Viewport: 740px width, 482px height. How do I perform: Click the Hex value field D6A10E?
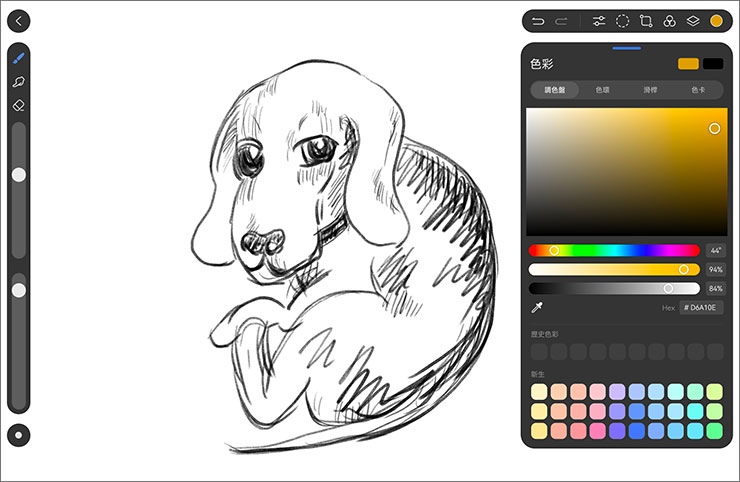pos(701,308)
